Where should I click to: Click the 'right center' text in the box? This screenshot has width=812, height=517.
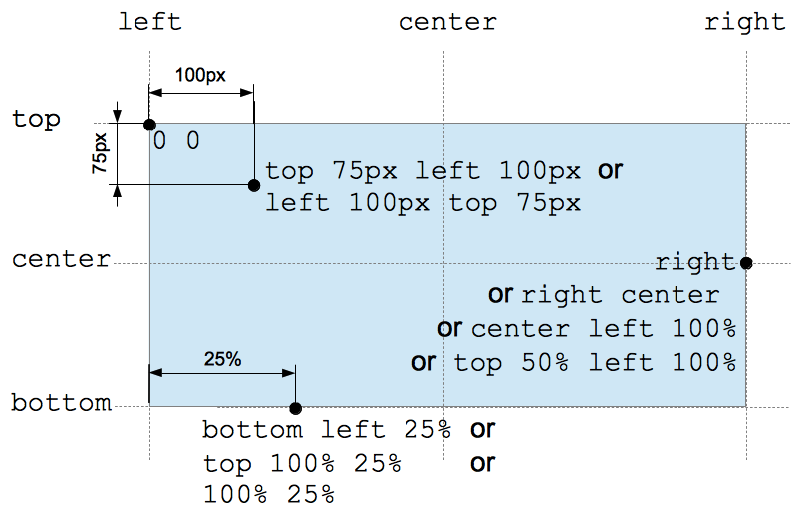[620, 295]
